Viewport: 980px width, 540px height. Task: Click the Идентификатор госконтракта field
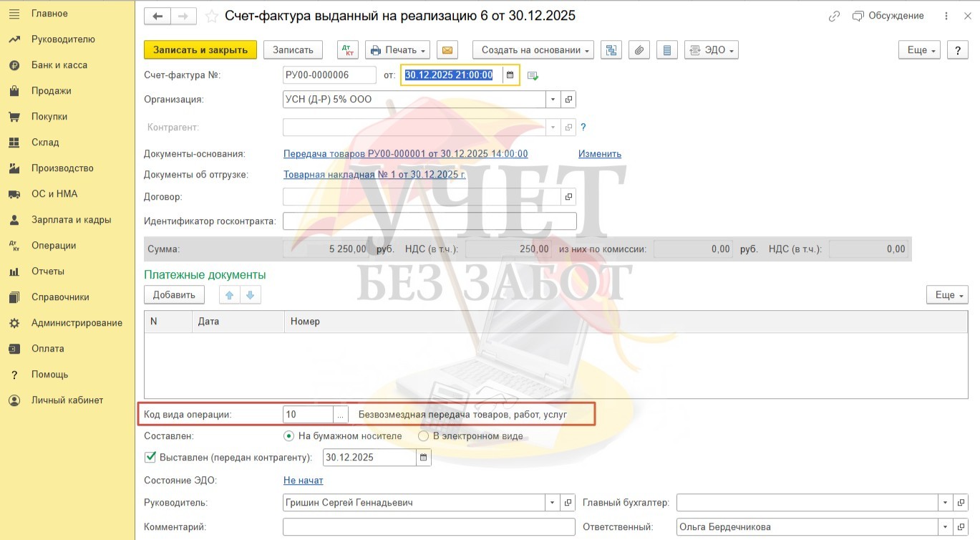pos(430,221)
